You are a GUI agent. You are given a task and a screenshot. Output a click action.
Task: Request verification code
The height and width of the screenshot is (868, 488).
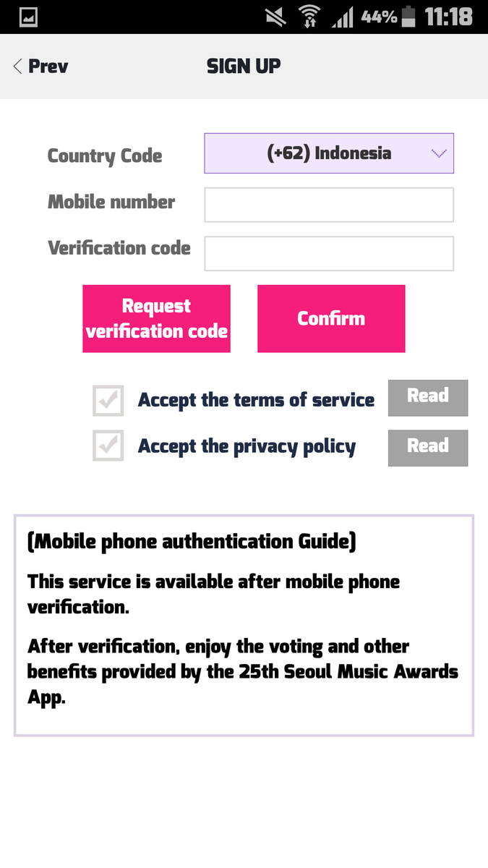[156, 319]
